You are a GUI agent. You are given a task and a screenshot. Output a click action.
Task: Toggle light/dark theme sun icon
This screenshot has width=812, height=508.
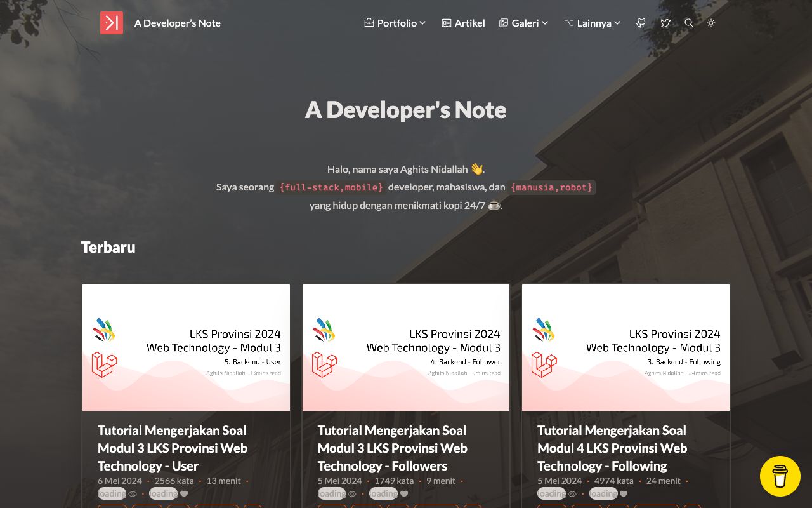pyautogui.click(x=711, y=23)
